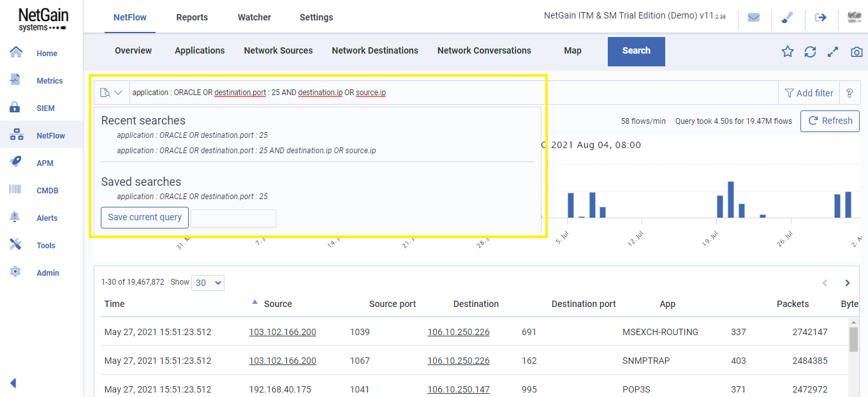Open the saved searches dropdown chevron
The image size is (868, 397).
click(x=118, y=93)
